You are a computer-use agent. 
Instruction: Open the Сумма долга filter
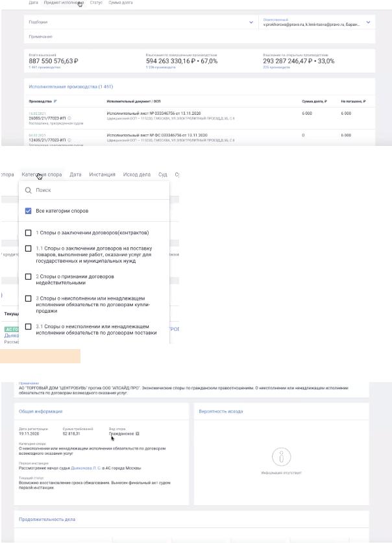tap(121, 3)
